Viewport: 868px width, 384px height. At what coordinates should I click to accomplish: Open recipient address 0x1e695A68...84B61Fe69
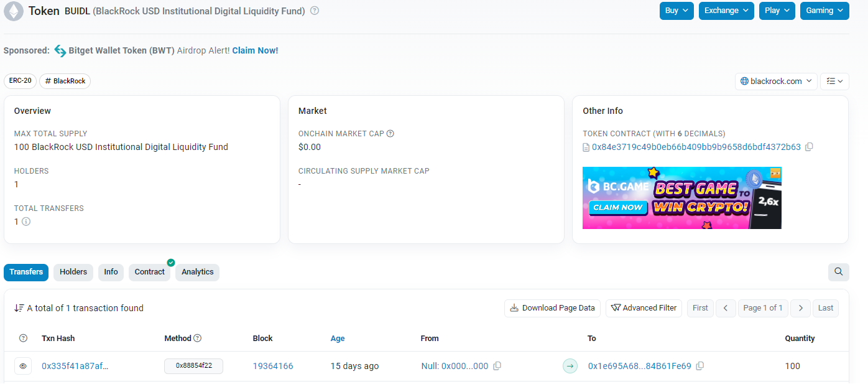[x=640, y=366]
